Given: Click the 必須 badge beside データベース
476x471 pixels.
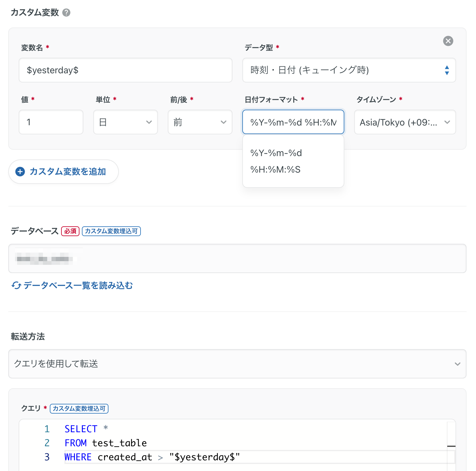Looking at the screenshot, I should [x=70, y=231].
